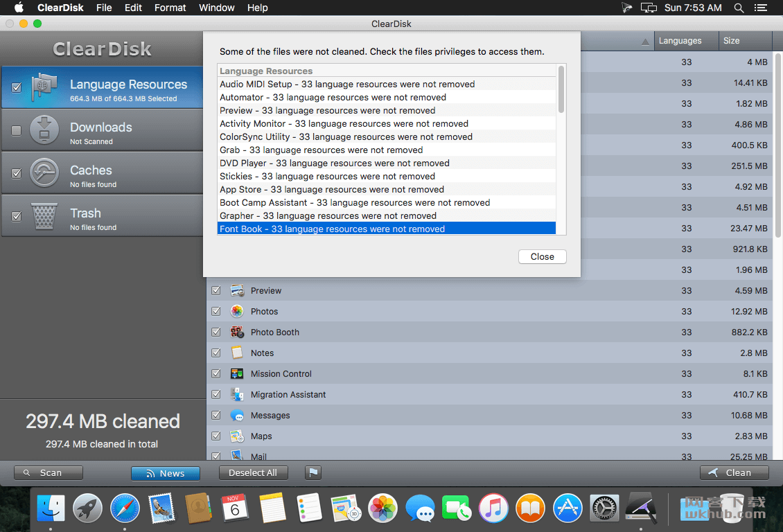Screen dimensions: 783x532
Task: Select the Boot Camp Assistant row
Action: coord(387,203)
